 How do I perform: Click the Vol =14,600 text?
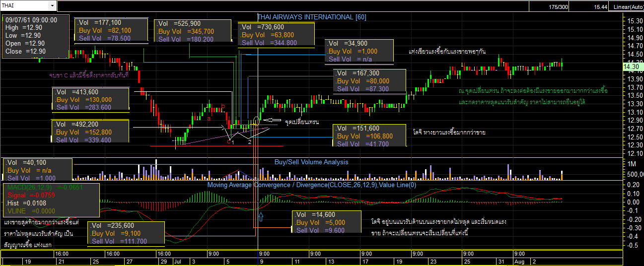314,214
